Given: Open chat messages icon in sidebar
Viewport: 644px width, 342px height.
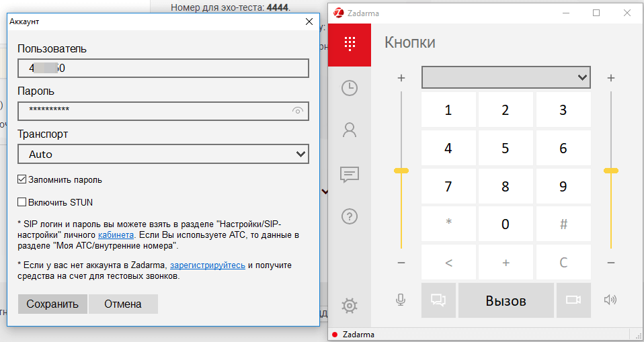Looking at the screenshot, I should [349, 175].
